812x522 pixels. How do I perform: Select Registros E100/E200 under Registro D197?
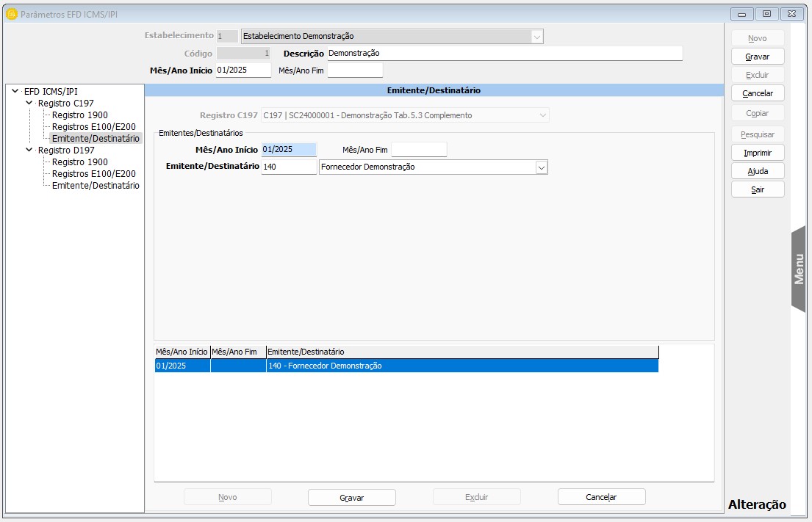point(93,174)
